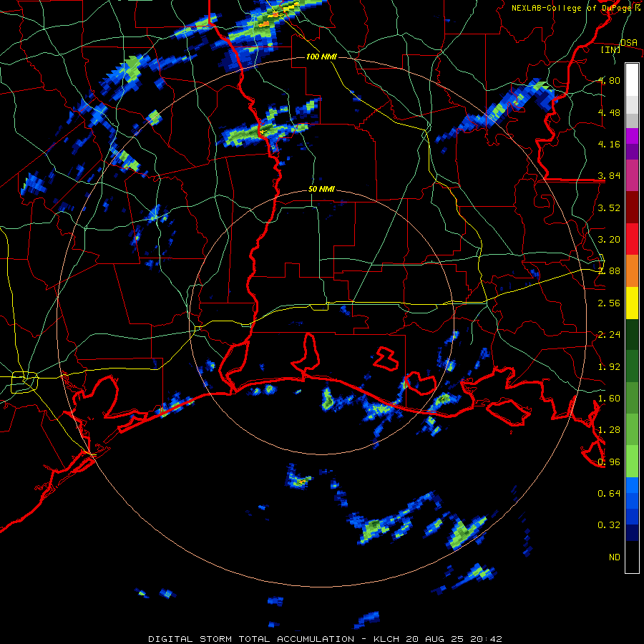The height and width of the screenshot is (644, 644).
Task: Select the 4.16 legend value
Action: pos(609,144)
